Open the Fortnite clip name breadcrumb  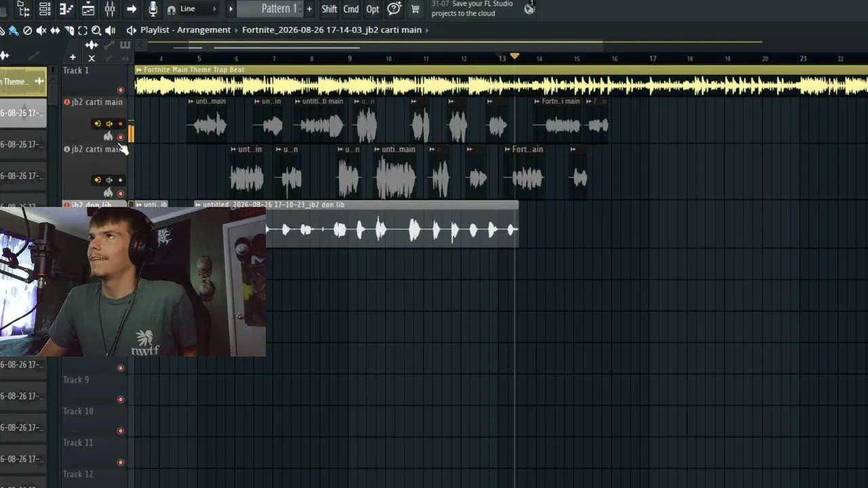coord(332,30)
